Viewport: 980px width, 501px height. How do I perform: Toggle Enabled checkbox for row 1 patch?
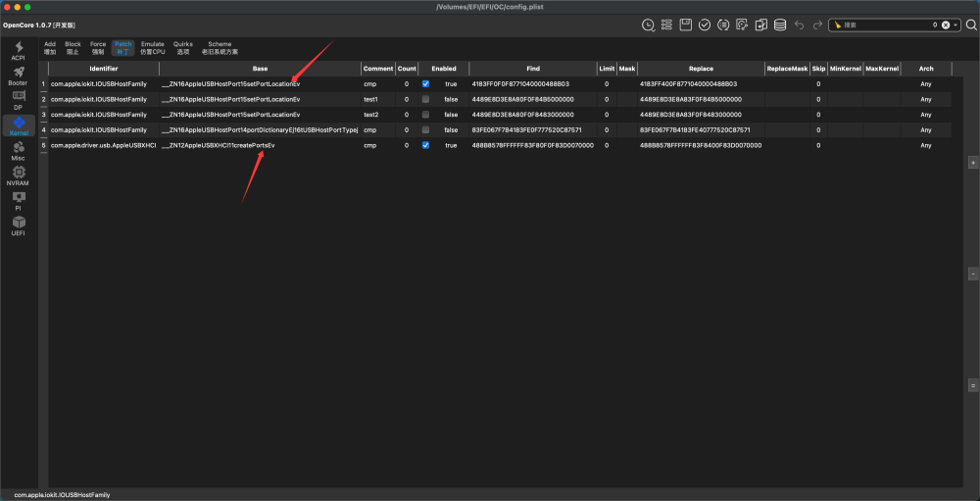[x=425, y=83]
